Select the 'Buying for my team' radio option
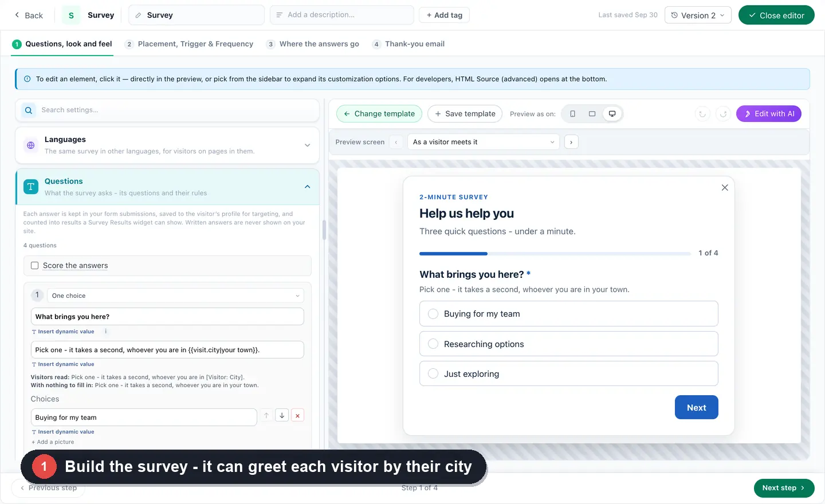This screenshot has height=504, width=825. click(x=433, y=314)
